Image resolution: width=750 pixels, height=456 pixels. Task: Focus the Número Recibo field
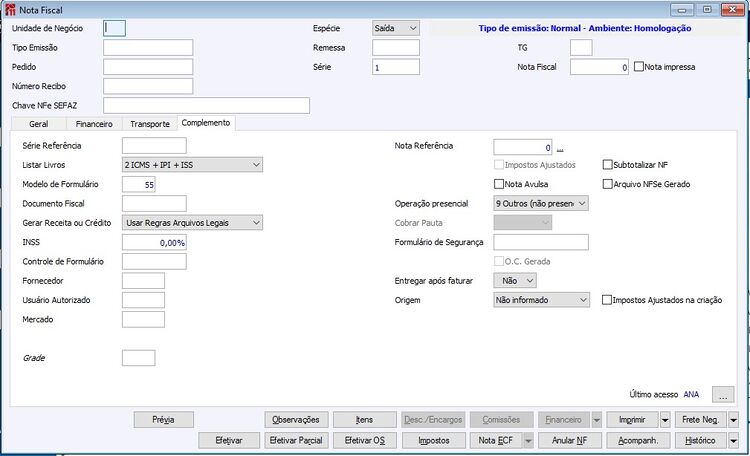(148, 86)
